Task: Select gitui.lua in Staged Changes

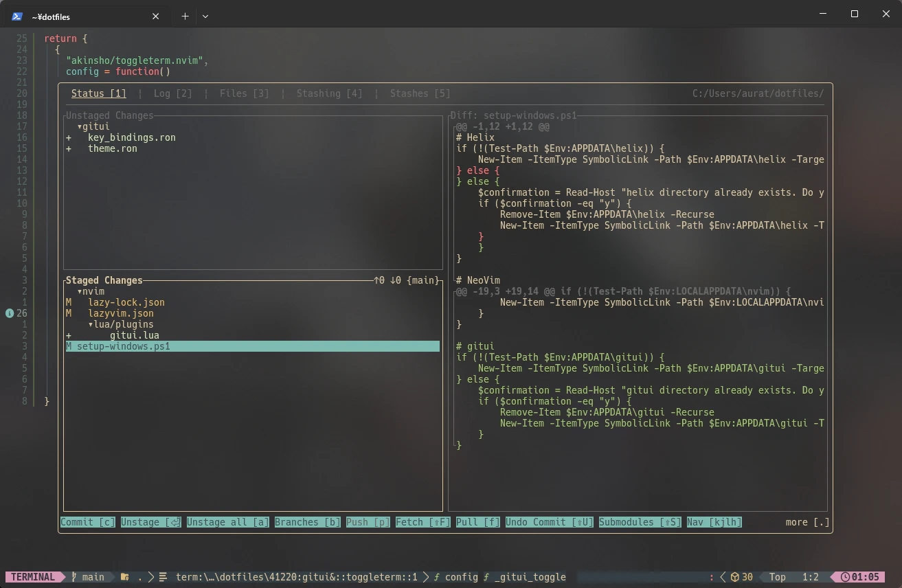Action: (135, 335)
